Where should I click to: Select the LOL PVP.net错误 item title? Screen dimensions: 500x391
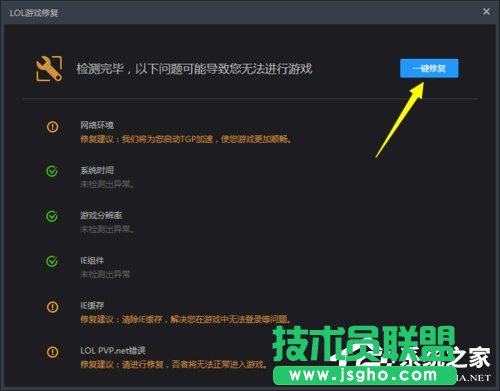click(113, 350)
